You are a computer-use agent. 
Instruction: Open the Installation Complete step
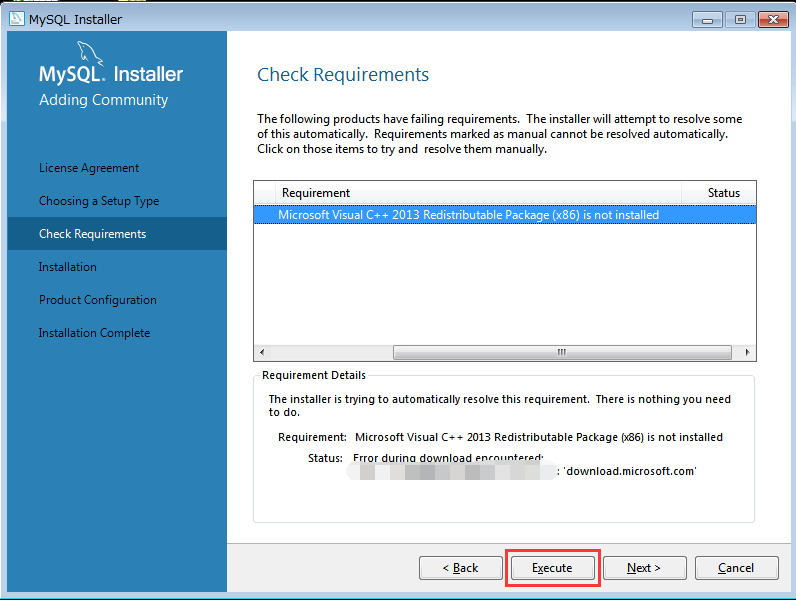coord(94,333)
